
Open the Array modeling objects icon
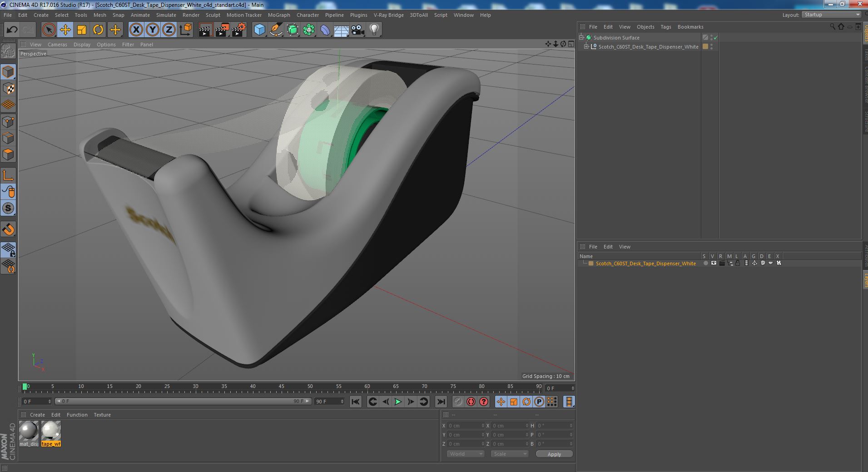tap(309, 30)
